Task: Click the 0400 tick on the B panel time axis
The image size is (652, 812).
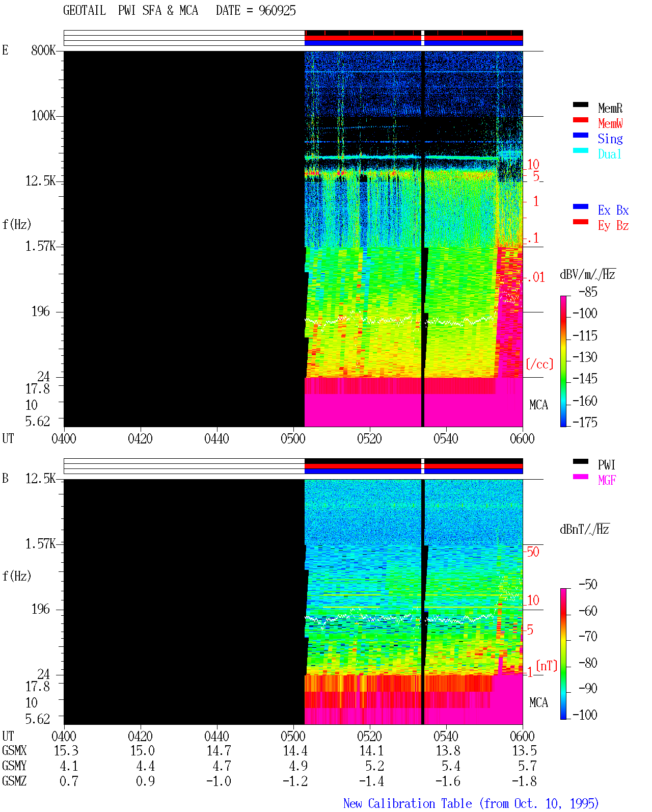Action: click(64, 737)
